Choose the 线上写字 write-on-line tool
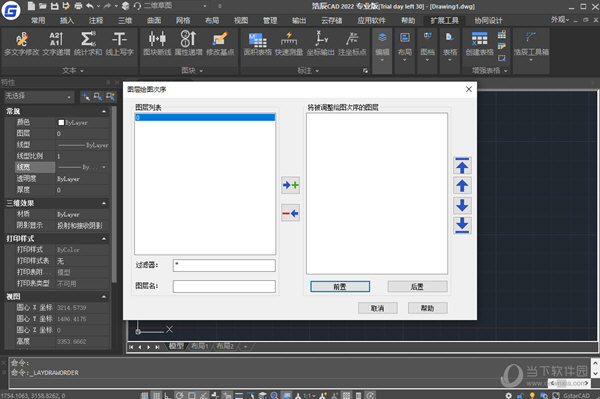This screenshot has width=600, height=399. [119, 44]
